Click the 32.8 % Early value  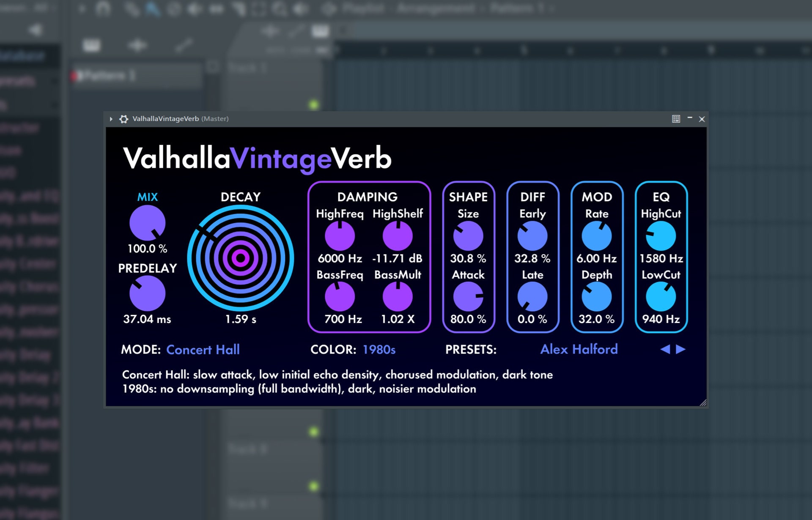pos(532,258)
